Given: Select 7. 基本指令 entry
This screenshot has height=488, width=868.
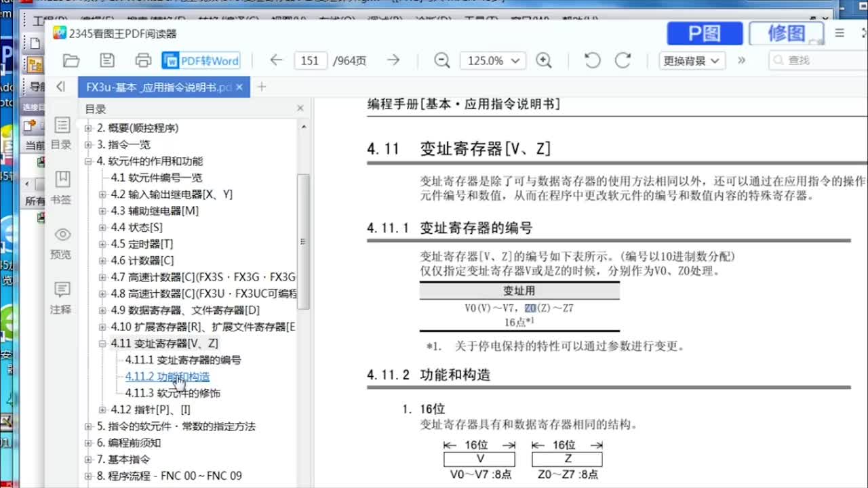Looking at the screenshot, I should click(123, 460).
